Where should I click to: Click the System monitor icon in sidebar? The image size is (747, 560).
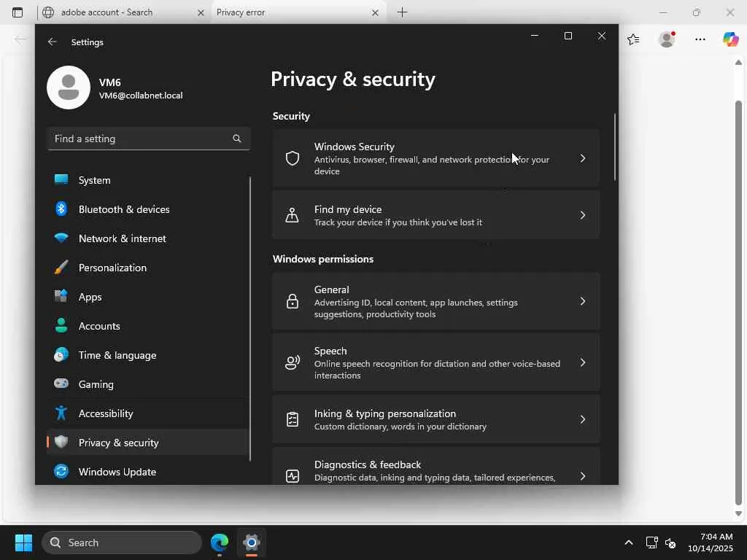[61, 179]
